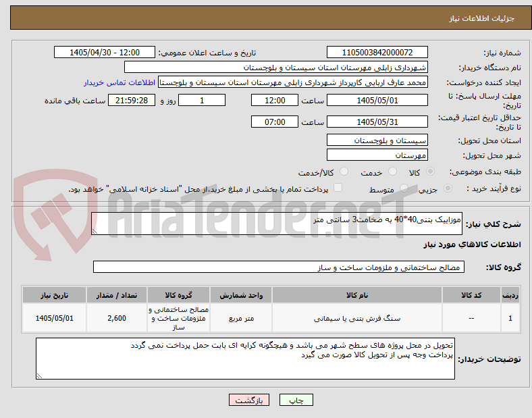Screen dimensions: 532x418
Task: Click the response deadline date 1405/05/01
Action: tap(377, 101)
